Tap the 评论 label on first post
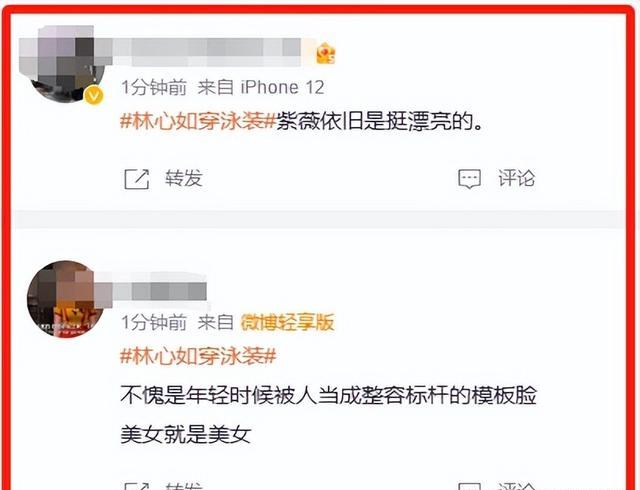The width and height of the screenshot is (640, 490). [516, 178]
